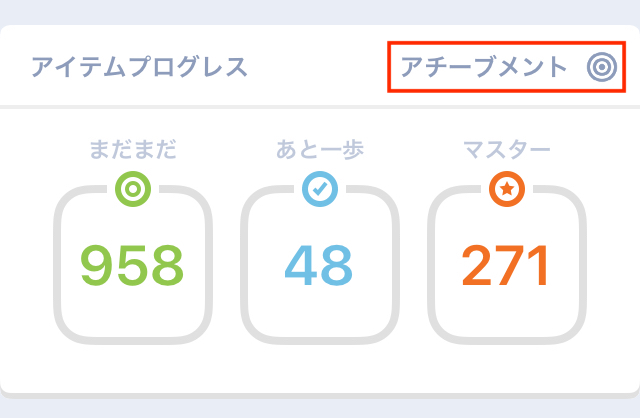Image resolution: width=640 pixels, height=418 pixels.
Task: Click the gray border of まだまだ box
Action: pyautogui.click(x=57, y=265)
